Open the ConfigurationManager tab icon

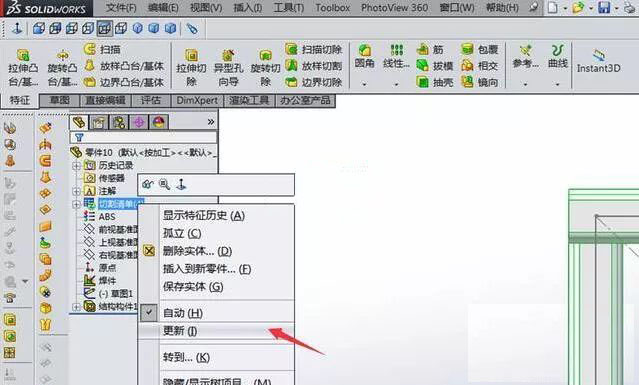point(119,122)
